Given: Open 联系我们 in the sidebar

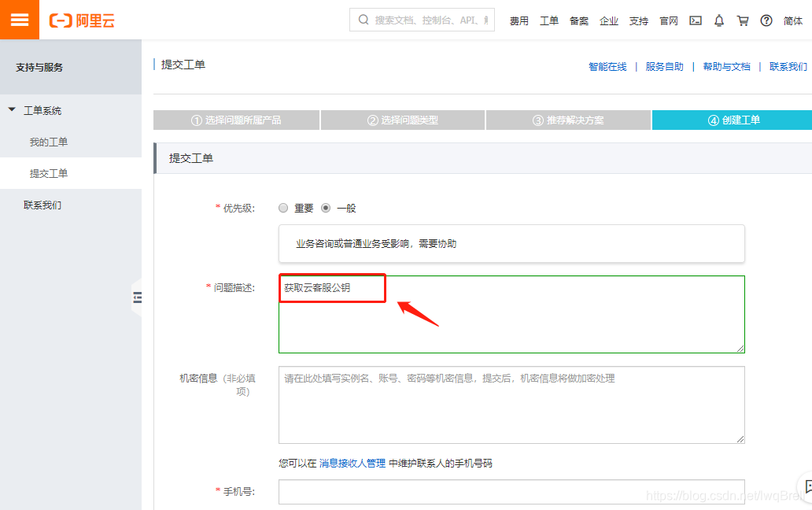Looking at the screenshot, I should [x=42, y=205].
